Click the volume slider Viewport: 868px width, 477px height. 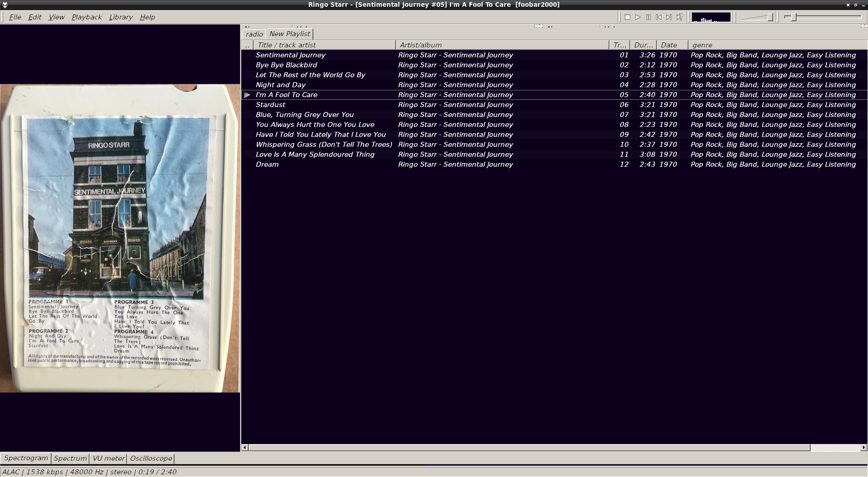pyautogui.click(x=757, y=17)
